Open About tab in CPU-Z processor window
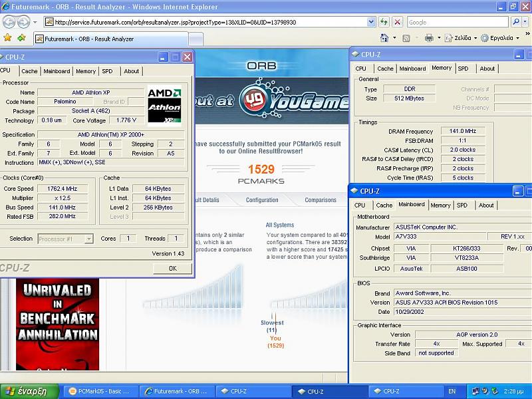The width and height of the screenshot is (532, 399). [x=131, y=71]
